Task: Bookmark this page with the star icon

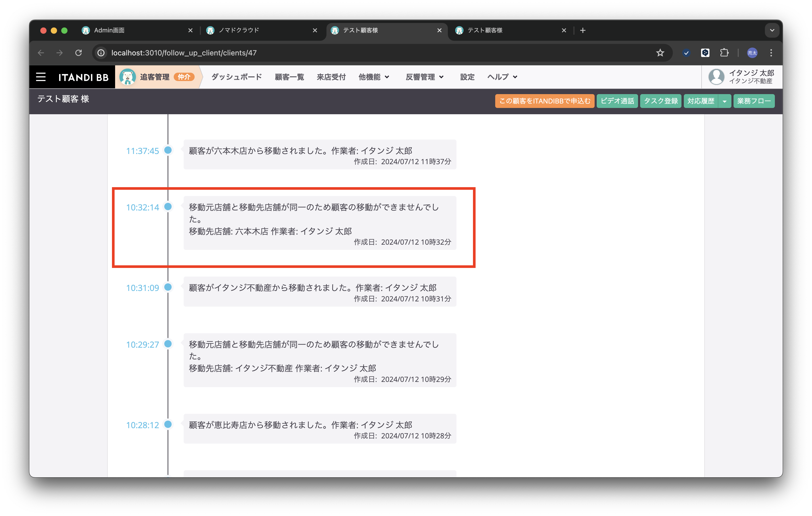Action: click(x=660, y=53)
